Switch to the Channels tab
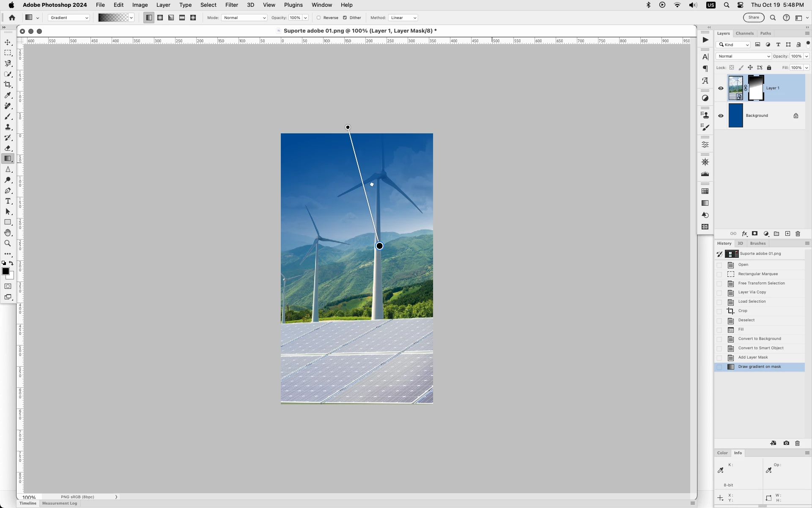 [x=744, y=33]
